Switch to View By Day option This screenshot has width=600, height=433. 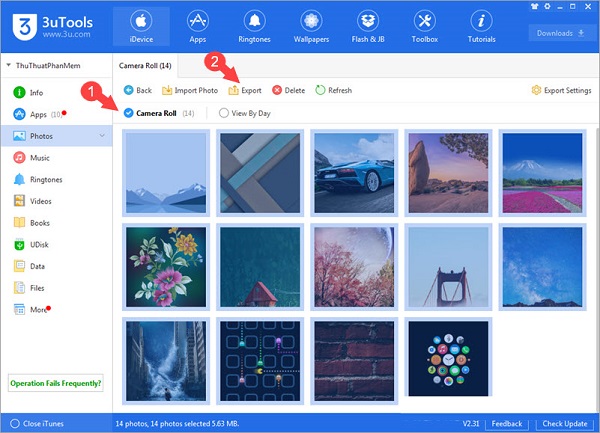(x=223, y=113)
